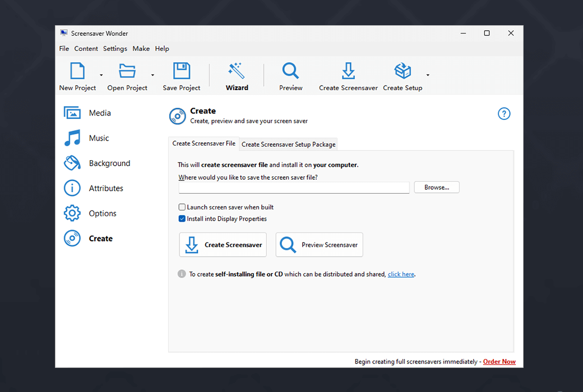Image resolution: width=583 pixels, height=392 pixels.
Task: Expand the Open Project dropdown arrow
Action: pyautogui.click(x=152, y=75)
